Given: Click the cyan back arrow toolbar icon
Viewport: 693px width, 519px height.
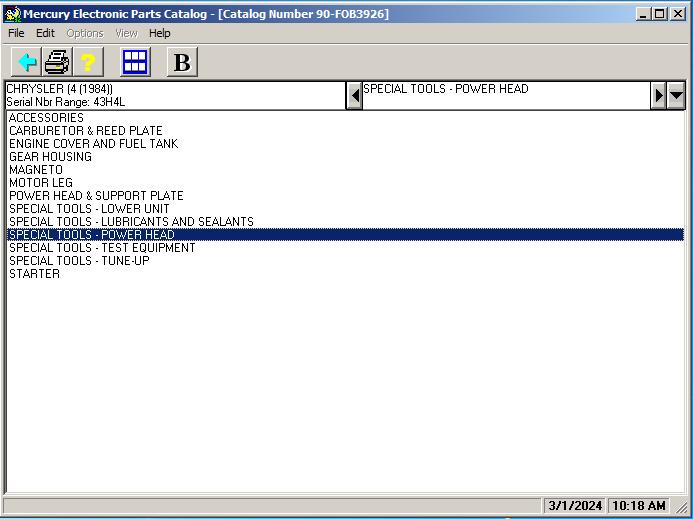Looking at the screenshot, I should 27,62.
